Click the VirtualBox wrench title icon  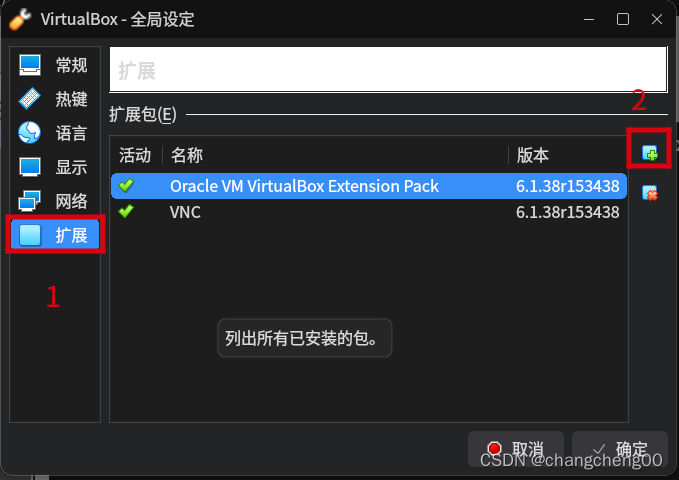19,19
